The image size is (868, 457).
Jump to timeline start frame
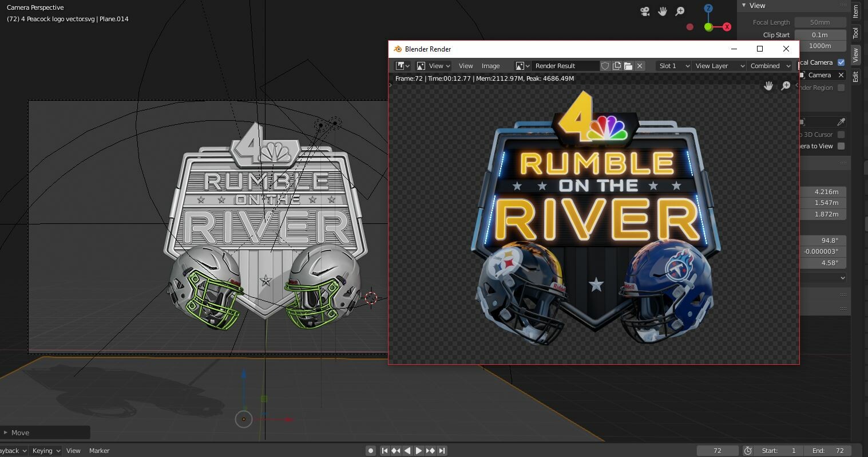[x=385, y=451]
